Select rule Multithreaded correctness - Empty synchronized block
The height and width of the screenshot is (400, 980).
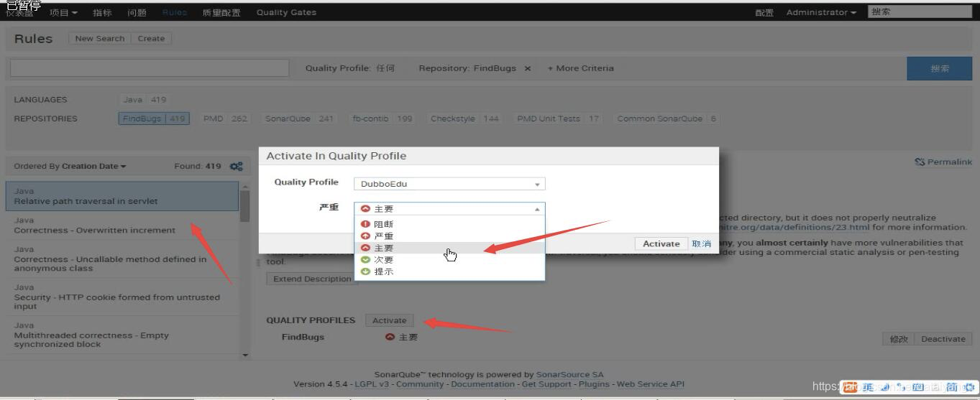122,335
